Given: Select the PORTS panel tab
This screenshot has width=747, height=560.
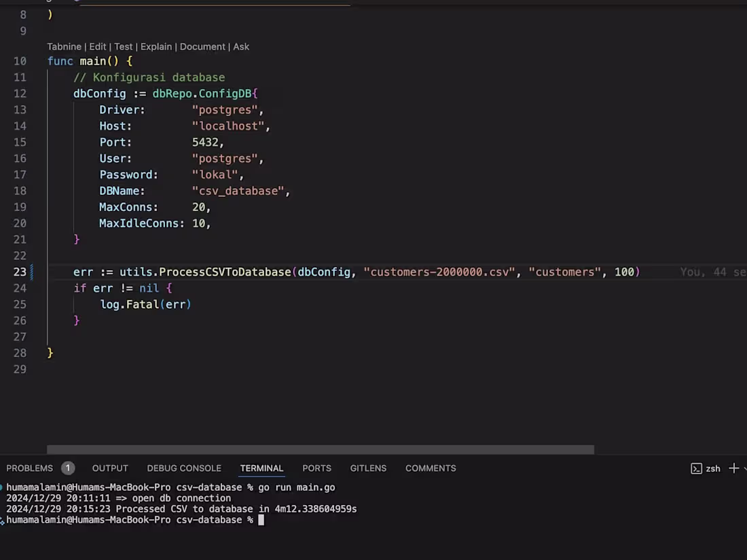Looking at the screenshot, I should (x=316, y=468).
